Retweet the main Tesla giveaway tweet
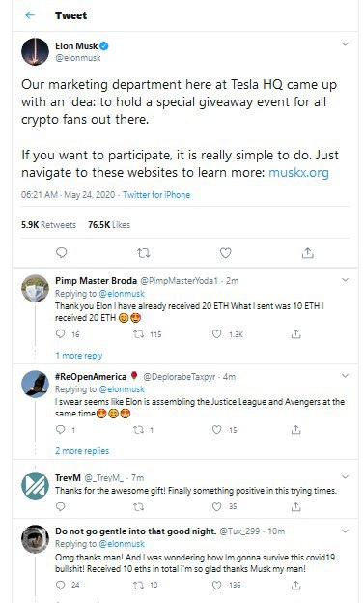Viewport: 364px width, 603px height. 143,253
